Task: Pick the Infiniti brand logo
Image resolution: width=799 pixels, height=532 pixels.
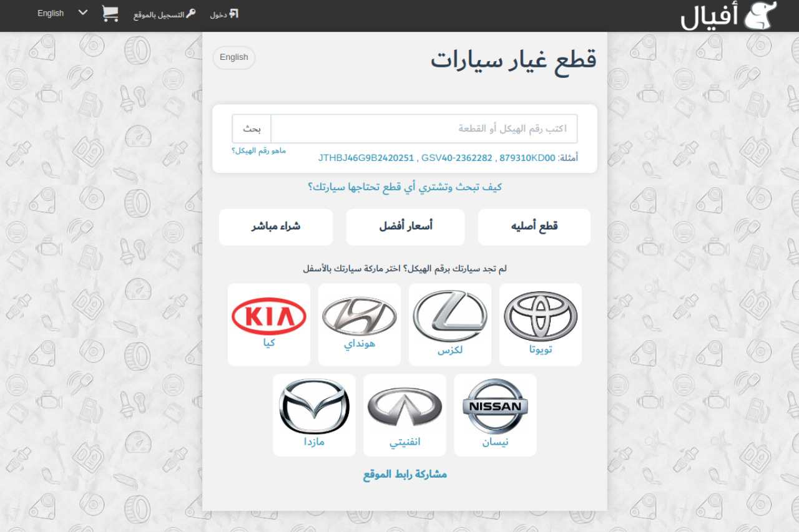Action: [x=404, y=407]
